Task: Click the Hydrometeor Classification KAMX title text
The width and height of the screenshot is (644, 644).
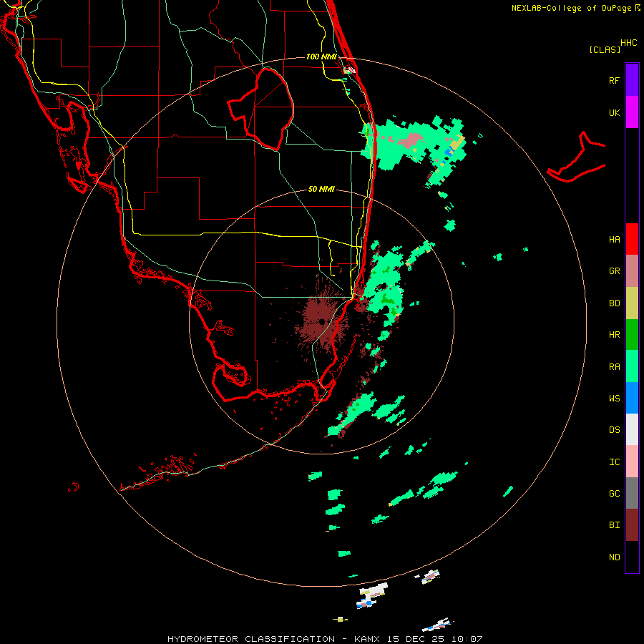Action: point(325,639)
